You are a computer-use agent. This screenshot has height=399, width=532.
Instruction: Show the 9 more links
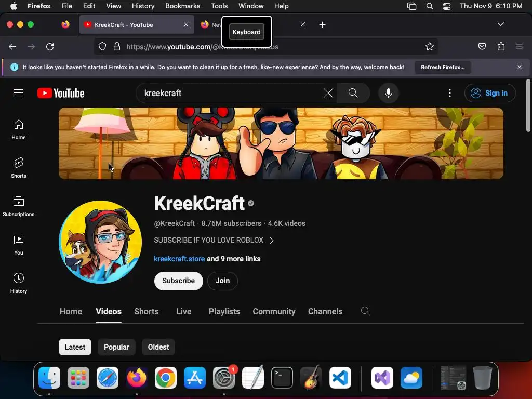click(x=234, y=259)
